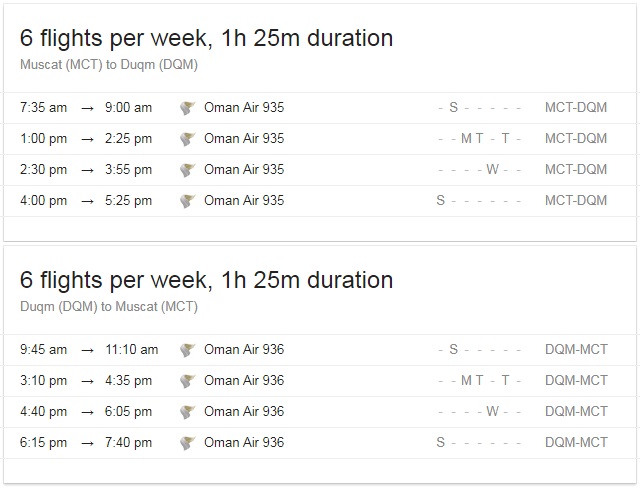Click Oman Air logo on 4:00 pm flight
Screen dimensions: 641x488
pos(188,201)
